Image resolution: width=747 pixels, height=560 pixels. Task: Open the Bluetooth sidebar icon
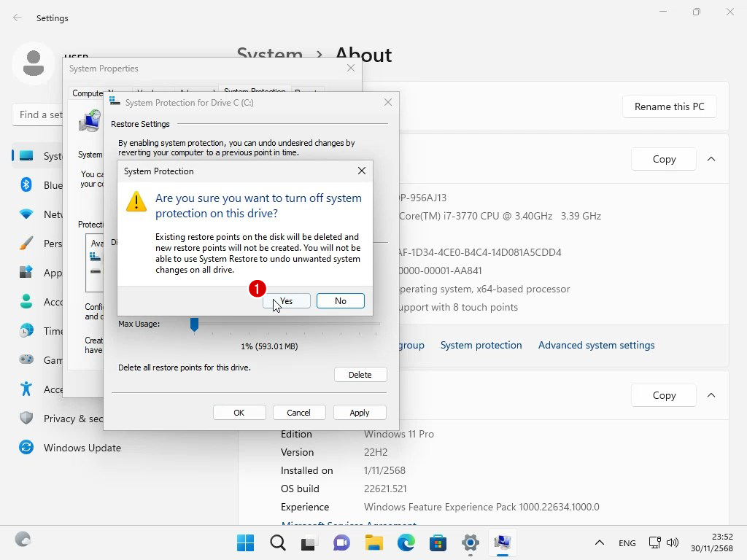(x=26, y=185)
